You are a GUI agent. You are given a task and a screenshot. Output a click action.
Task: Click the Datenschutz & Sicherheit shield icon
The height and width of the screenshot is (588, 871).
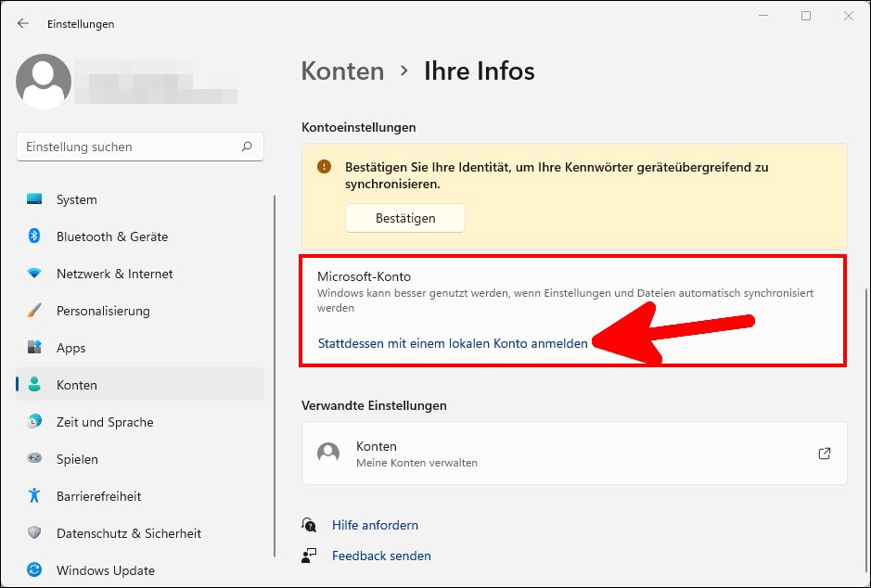click(x=34, y=533)
